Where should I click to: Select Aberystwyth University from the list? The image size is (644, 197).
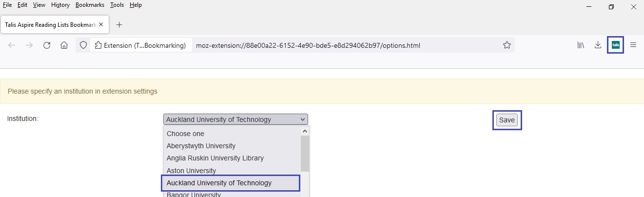pos(201,146)
